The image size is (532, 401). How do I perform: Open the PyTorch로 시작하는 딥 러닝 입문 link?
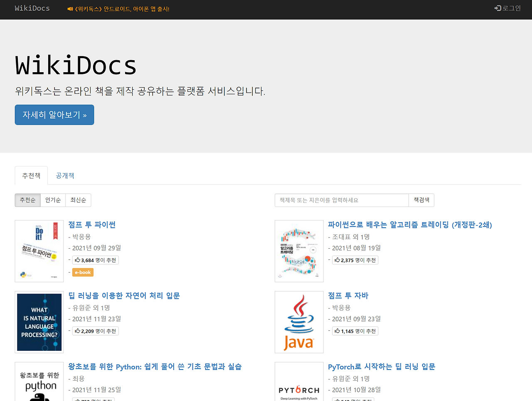click(x=381, y=367)
